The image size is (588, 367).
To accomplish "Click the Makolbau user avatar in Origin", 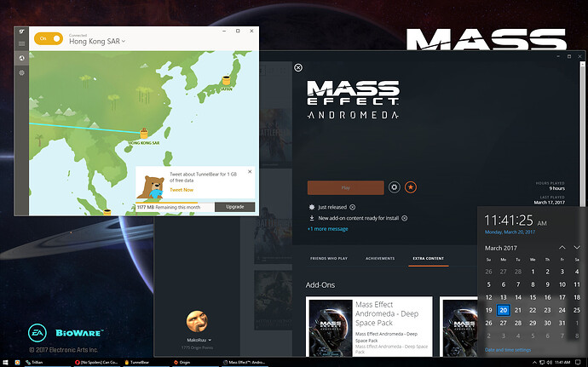I will [197, 321].
